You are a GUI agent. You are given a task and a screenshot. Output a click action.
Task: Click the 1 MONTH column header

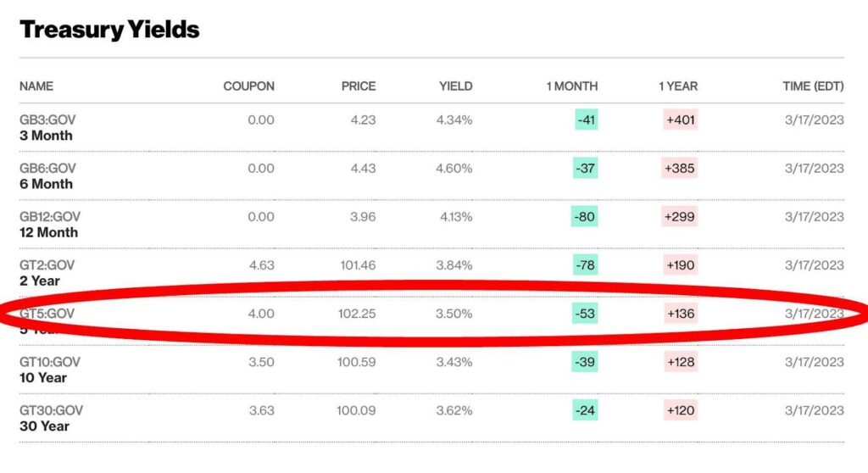[571, 86]
